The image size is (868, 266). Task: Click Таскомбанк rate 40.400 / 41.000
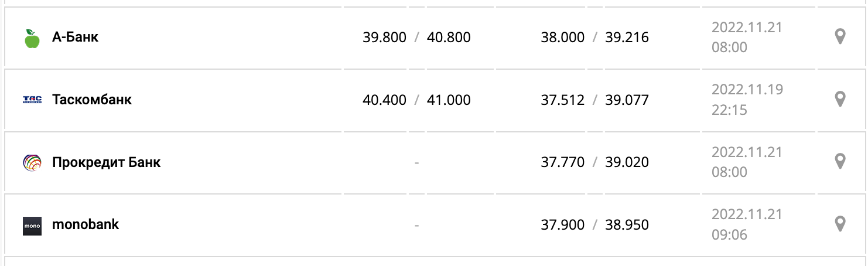click(x=416, y=100)
